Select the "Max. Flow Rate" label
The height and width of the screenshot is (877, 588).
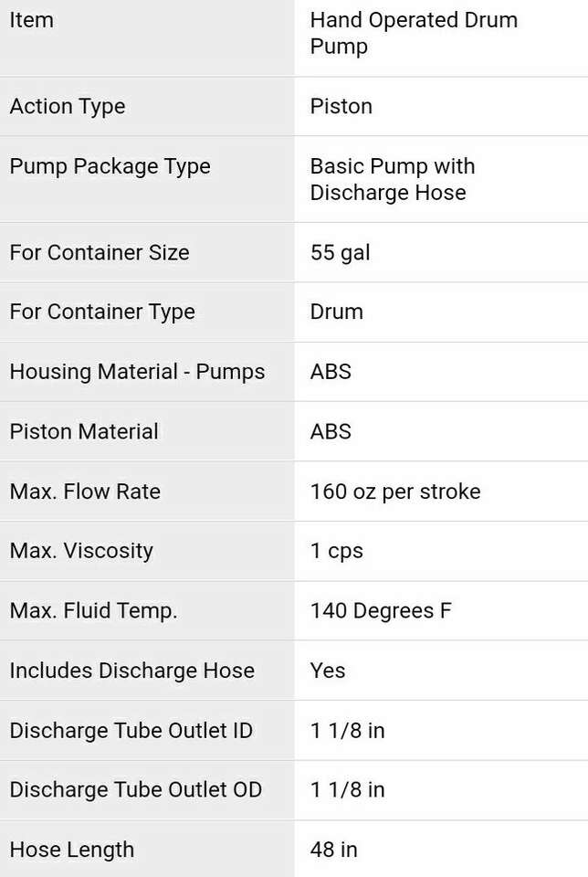[85, 491]
